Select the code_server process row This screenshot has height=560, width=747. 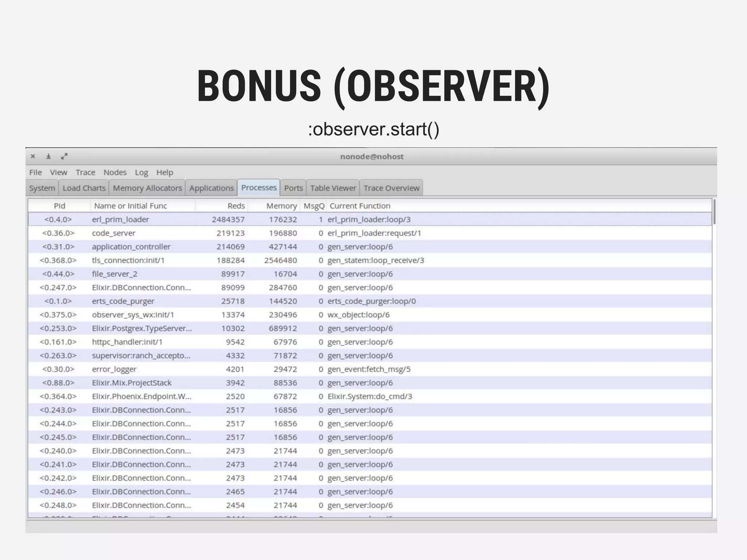click(370, 233)
